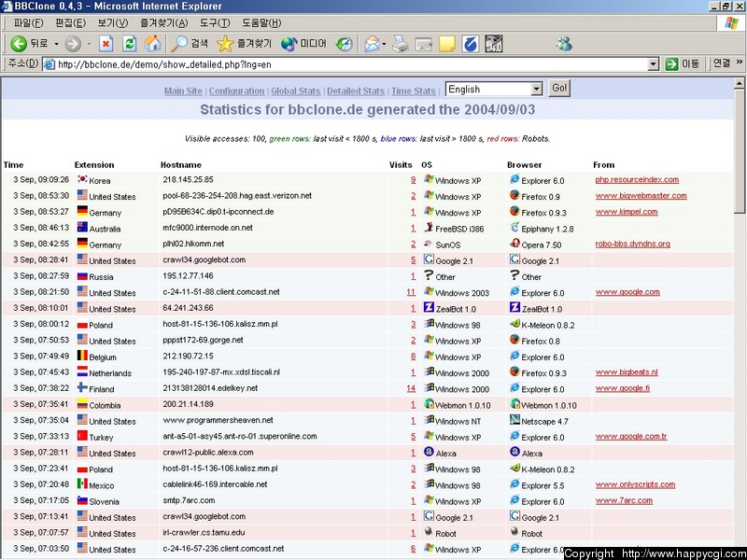Open the Media (미디어) toolbar button
Screen dimensions: 747x560
[303, 44]
